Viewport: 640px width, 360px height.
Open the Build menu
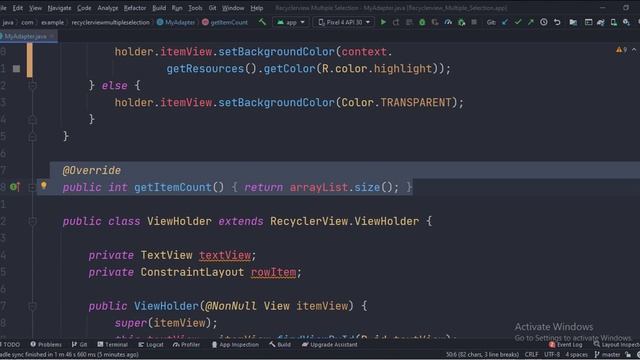[159, 8]
